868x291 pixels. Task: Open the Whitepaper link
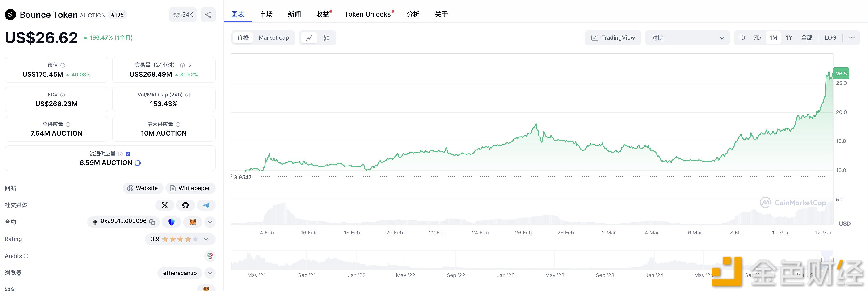[190, 188]
